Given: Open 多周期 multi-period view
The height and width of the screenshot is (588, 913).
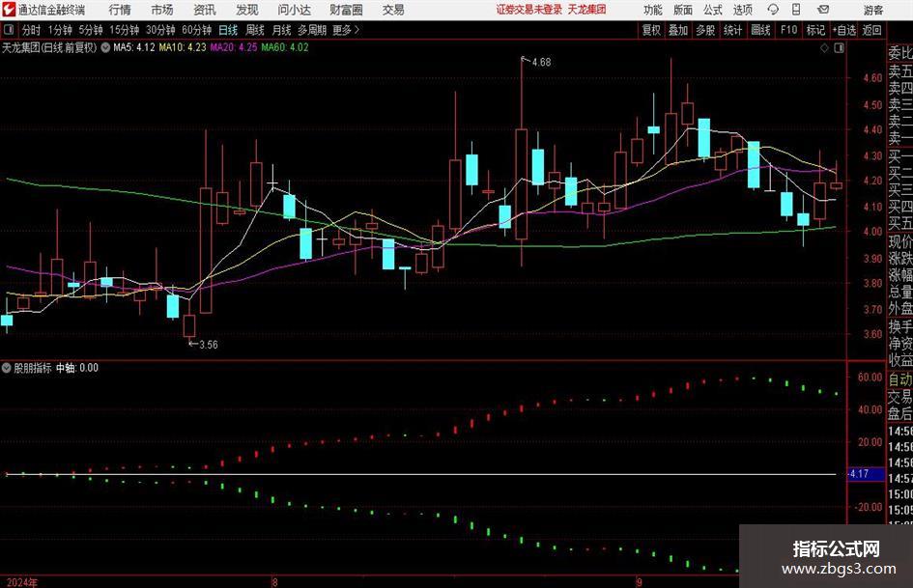Looking at the screenshot, I should (x=312, y=30).
